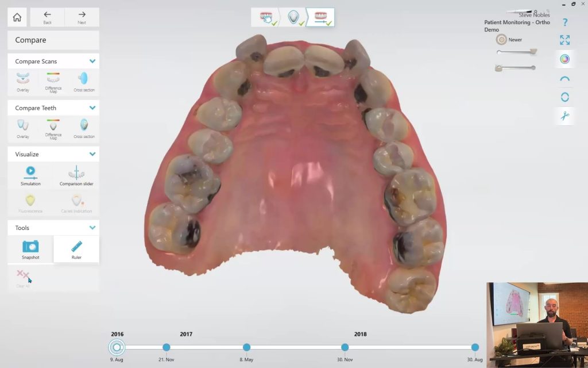Viewport: 588px width, 368px height.
Task: Select the 8. May timeline marker
Action: [246, 347]
